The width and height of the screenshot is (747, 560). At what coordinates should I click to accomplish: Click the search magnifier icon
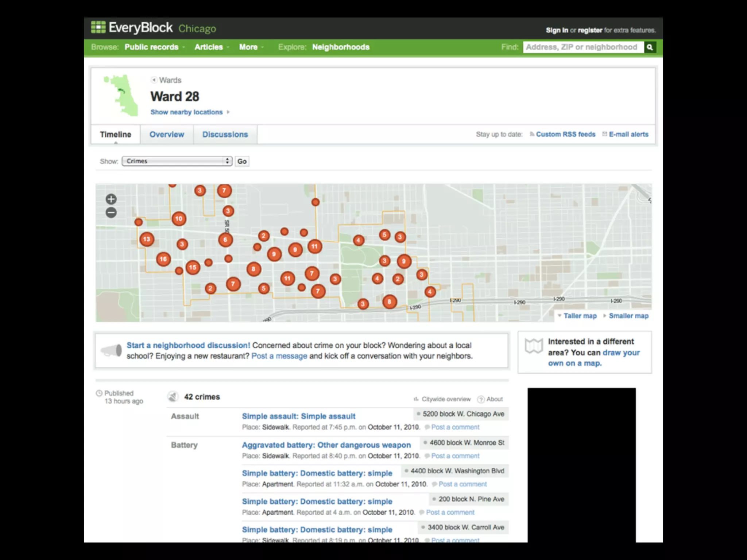coord(650,47)
